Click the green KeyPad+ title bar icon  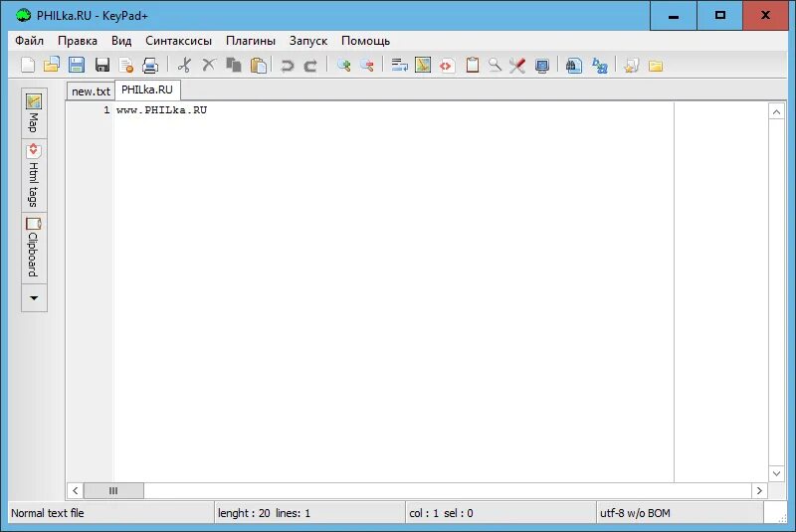point(23,15)
